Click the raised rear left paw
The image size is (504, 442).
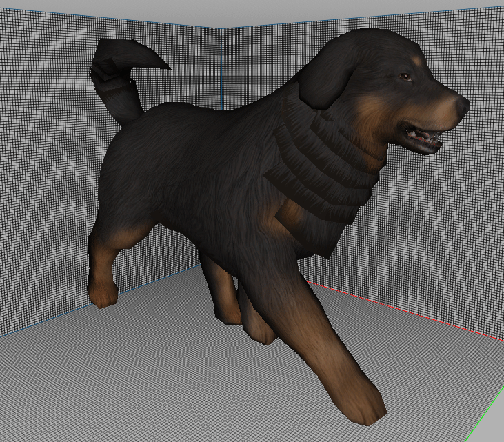102,294
